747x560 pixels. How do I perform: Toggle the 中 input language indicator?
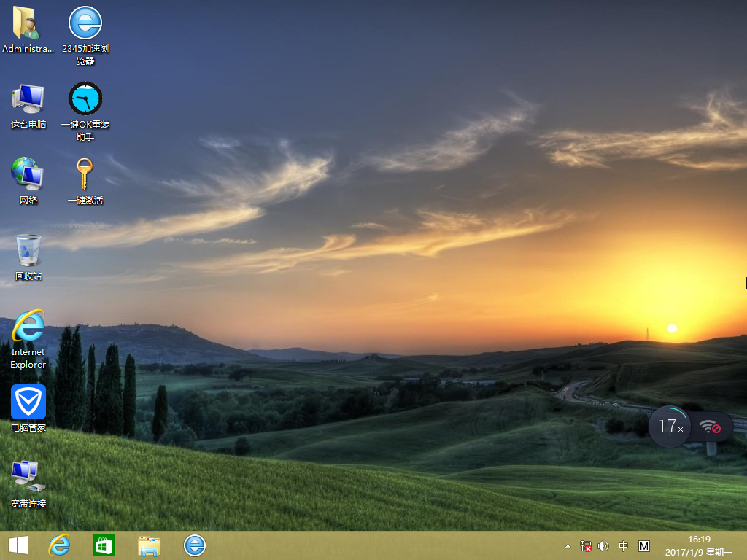pos(624,546)
